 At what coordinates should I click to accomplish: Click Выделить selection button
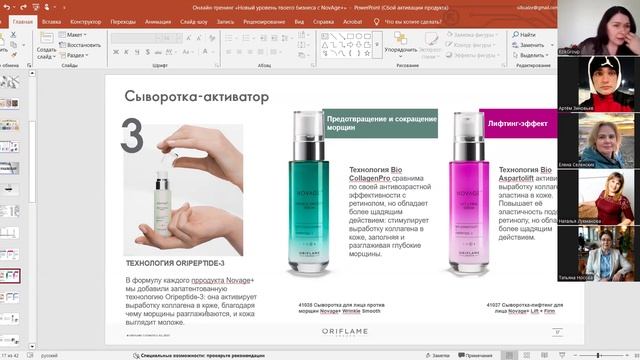click(x=530, y=55)
